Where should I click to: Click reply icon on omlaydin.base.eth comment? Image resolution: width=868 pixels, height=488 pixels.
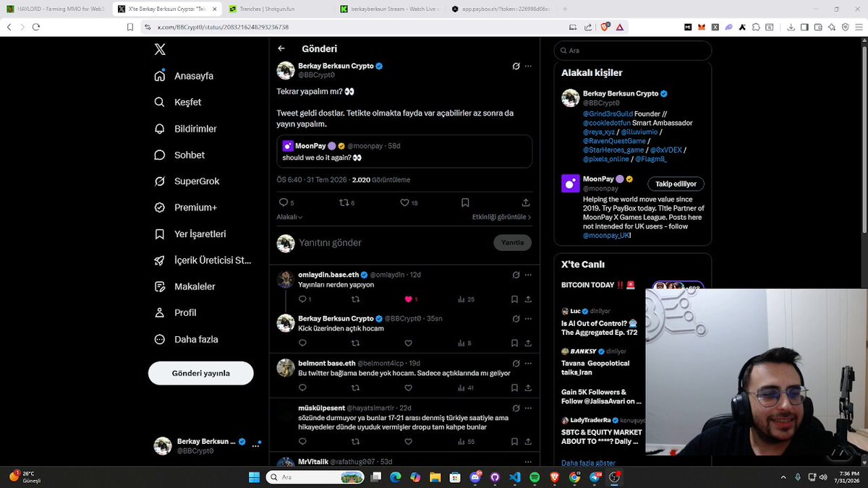pyautogui.click(x=302, y=299)
